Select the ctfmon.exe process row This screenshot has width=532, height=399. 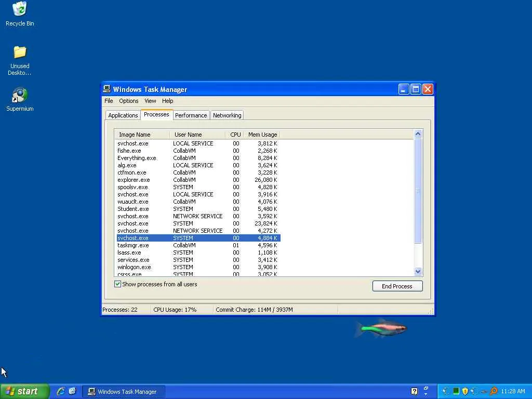pos(198,172)
